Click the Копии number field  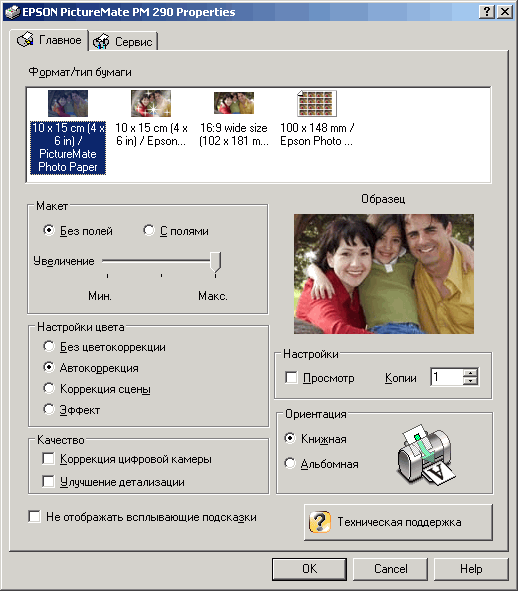tap(447, 377)
